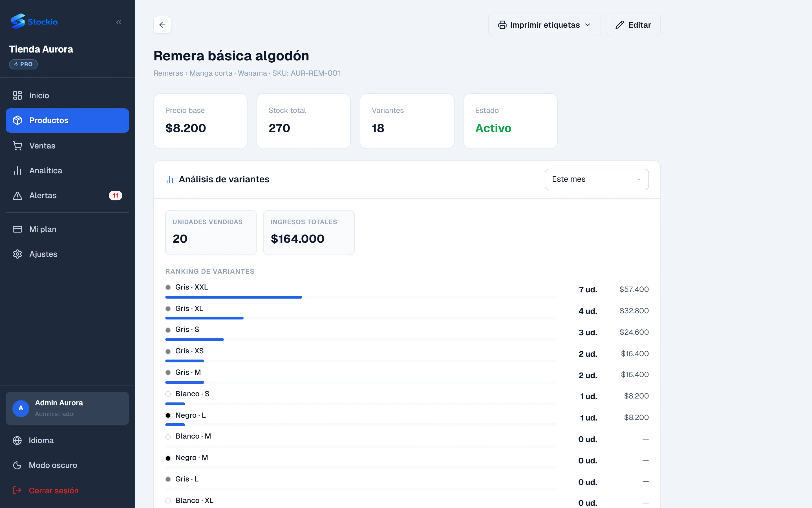Click the Gris · XL progress bar
812x508 pixels.
(361, 318)
